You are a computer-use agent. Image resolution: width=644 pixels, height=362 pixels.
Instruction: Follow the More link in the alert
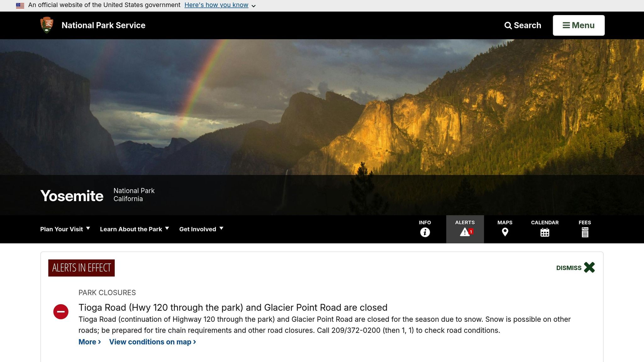tap(90, 342)
